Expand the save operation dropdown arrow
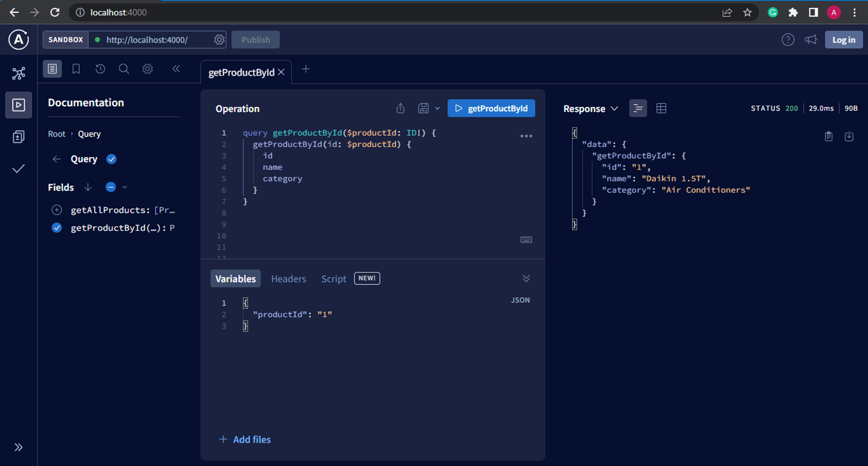868x466 pixels. [437, 108]
